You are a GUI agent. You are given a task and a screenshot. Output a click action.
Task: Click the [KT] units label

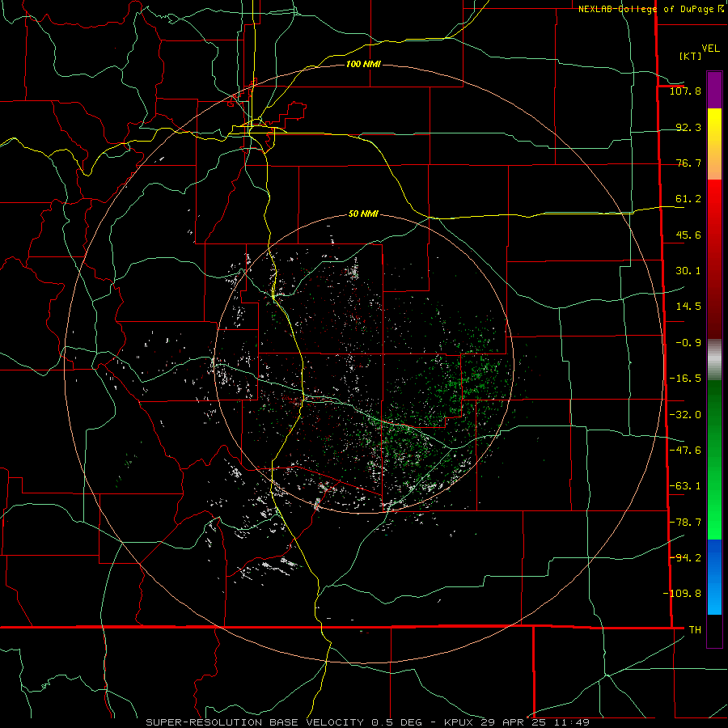[690, 56]
